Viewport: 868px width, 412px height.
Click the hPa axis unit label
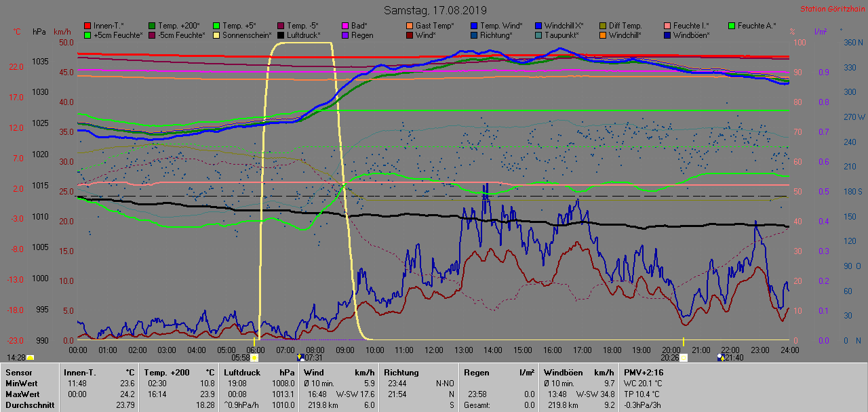(39, 33)
